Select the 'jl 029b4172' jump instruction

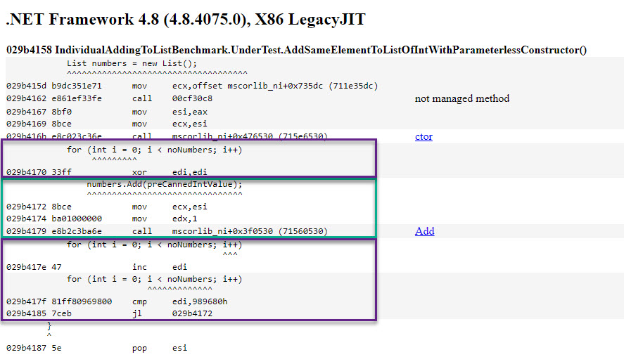click(172, 313)
